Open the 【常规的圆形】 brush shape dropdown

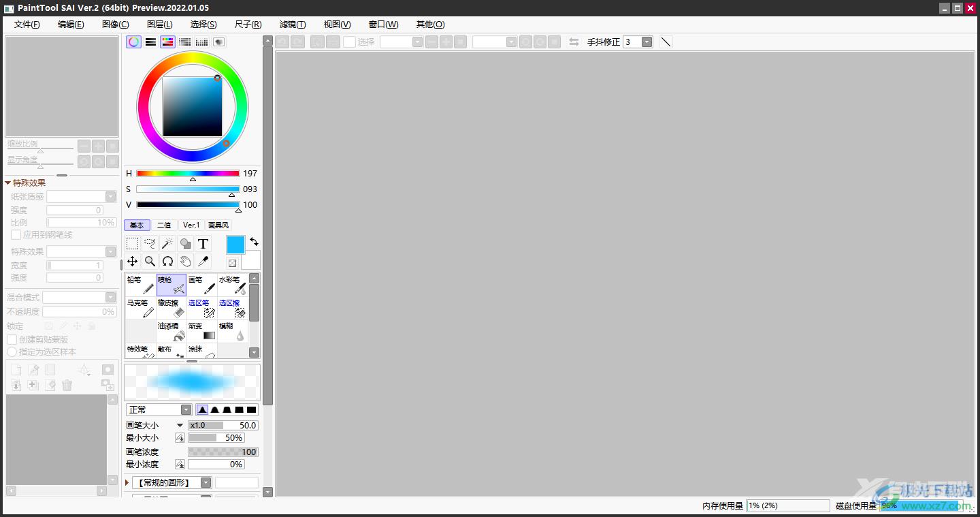point(206,482)
